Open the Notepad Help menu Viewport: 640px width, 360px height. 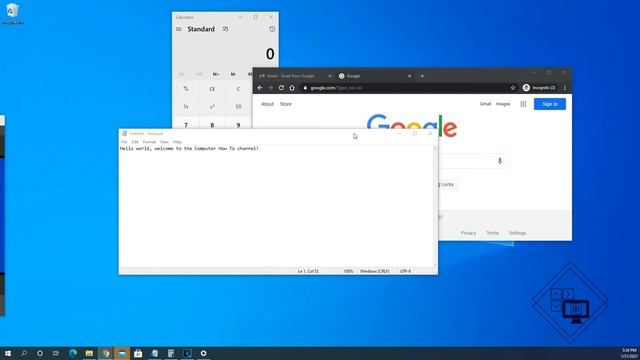177,142
